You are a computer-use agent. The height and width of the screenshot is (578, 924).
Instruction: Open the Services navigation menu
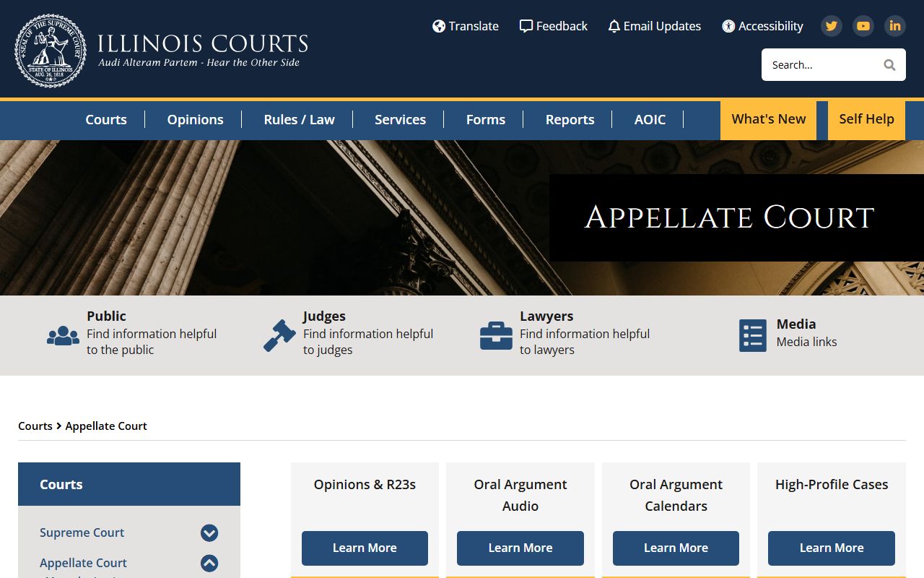(401, 120)
